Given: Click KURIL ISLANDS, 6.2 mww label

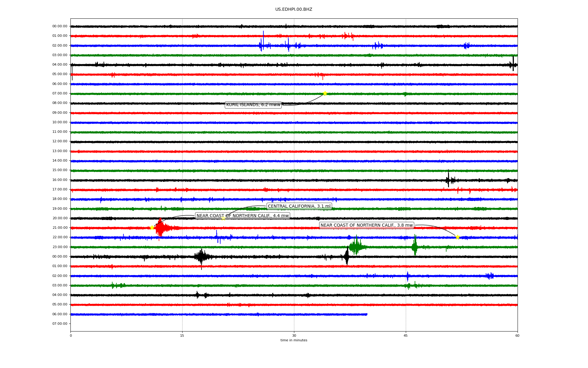Looking at the screenshot, I should 253,105.
